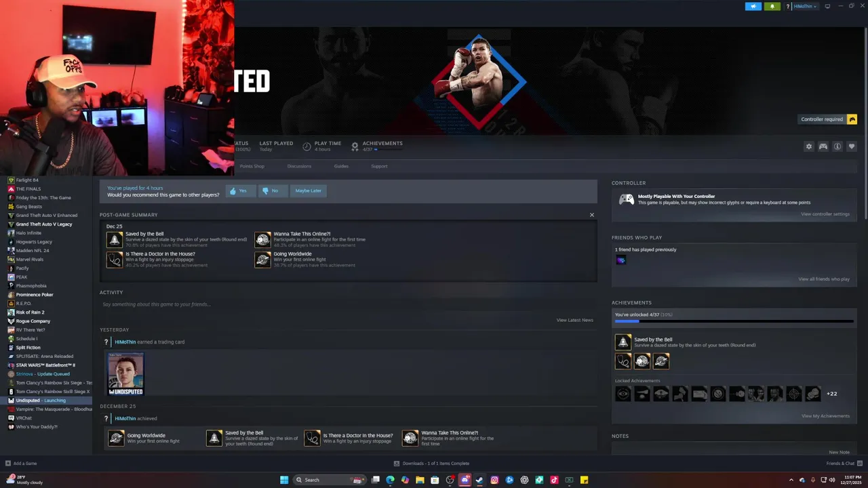Click THE FINALS game icon in library
The image size is (868, 488).
11,189
